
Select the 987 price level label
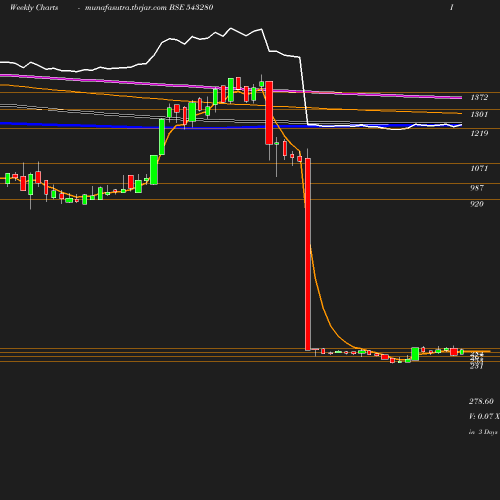tap(477, 188)
